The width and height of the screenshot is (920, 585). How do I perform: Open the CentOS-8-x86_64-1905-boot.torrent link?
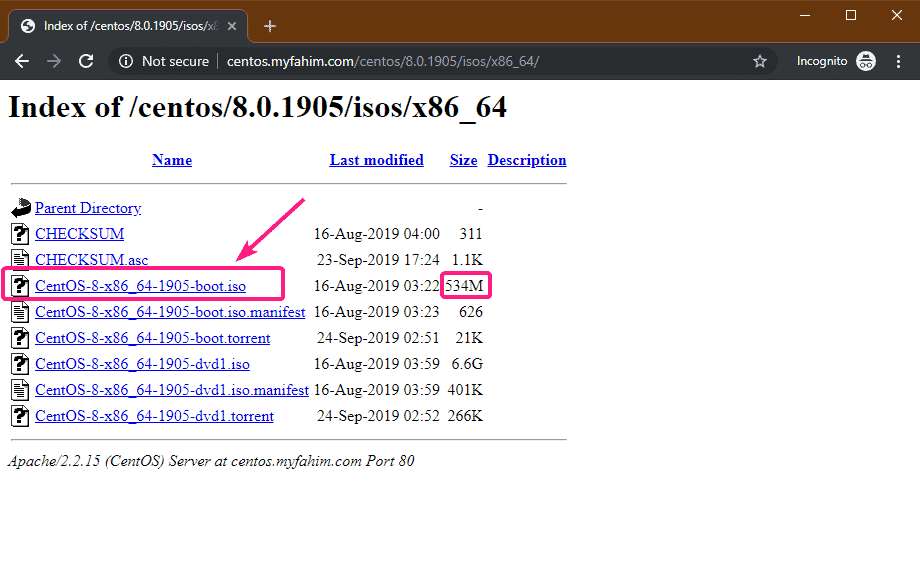(153, 338)
